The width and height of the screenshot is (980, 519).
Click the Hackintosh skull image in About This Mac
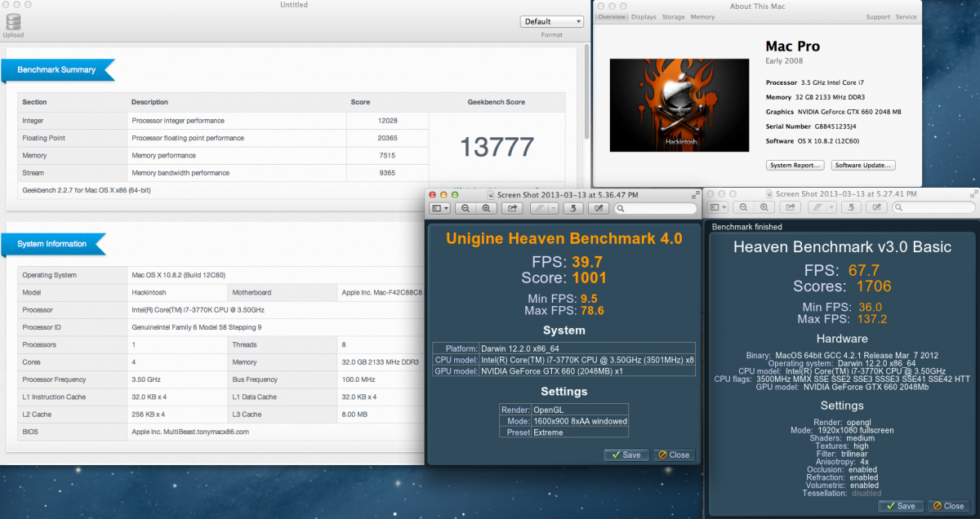pos(679,104)
